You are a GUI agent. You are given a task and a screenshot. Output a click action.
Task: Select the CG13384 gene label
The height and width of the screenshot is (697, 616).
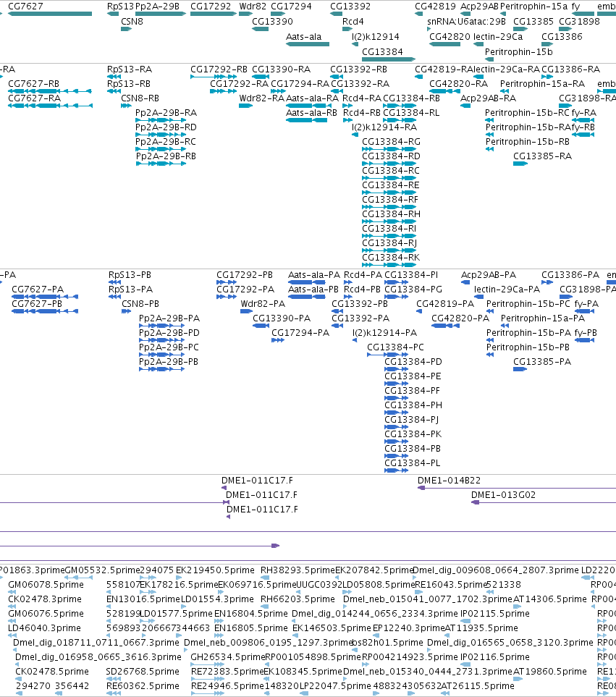pyautogui.click(x=383, y=51)
